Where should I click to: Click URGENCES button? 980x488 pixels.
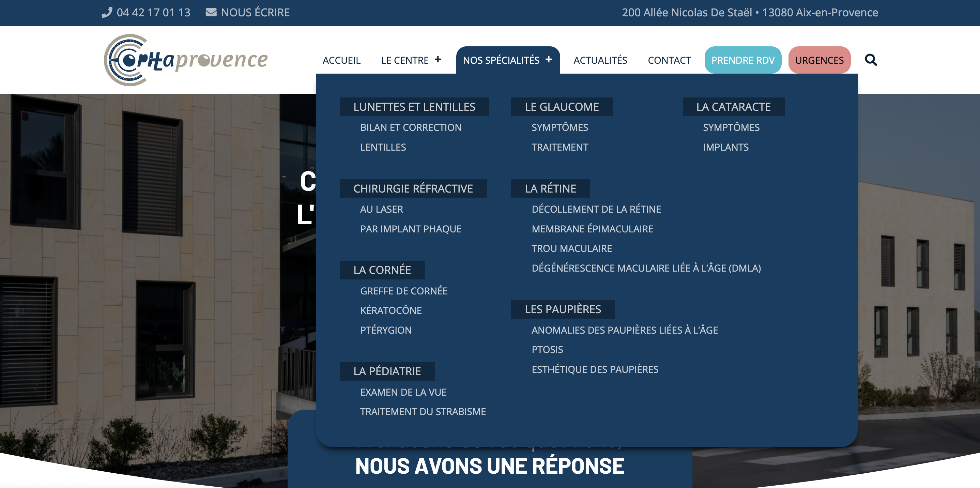coord(819,60)
